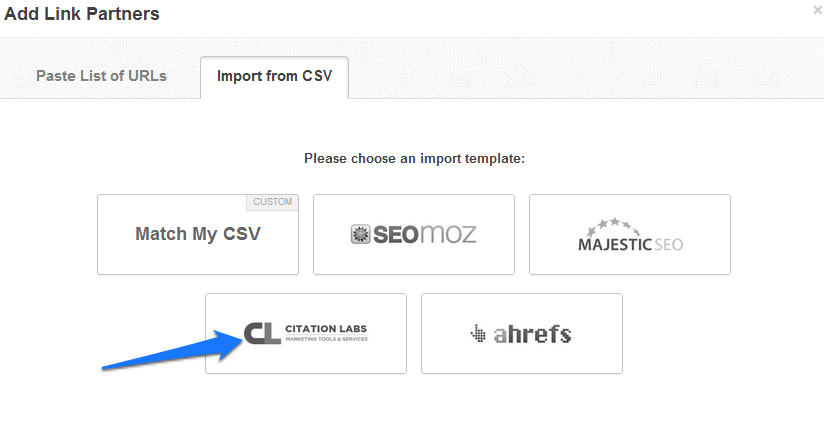Click the CUSTOM badge on Match My CSV
The width and height of the screenshot is (824, 434).
[x=272, y=202]
